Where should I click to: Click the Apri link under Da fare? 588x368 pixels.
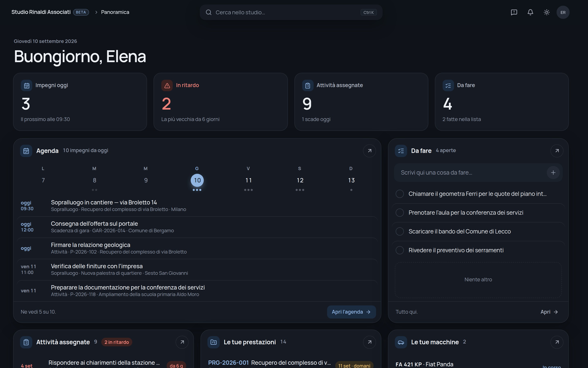click(549, 312)
